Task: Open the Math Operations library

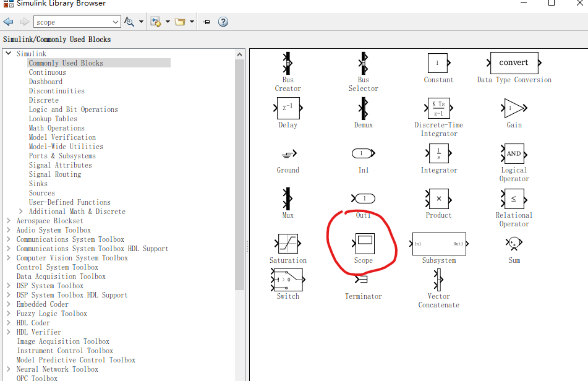Action: [x=57, y=128]
